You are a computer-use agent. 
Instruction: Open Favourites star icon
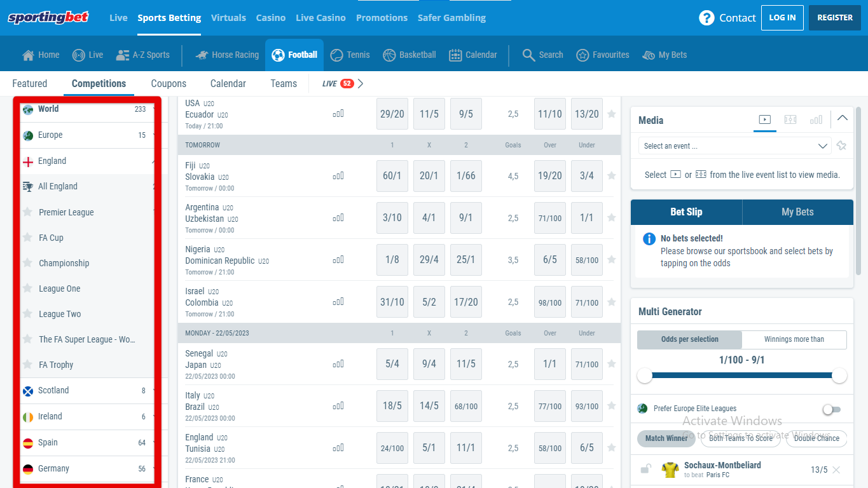[x=582, y=55]
